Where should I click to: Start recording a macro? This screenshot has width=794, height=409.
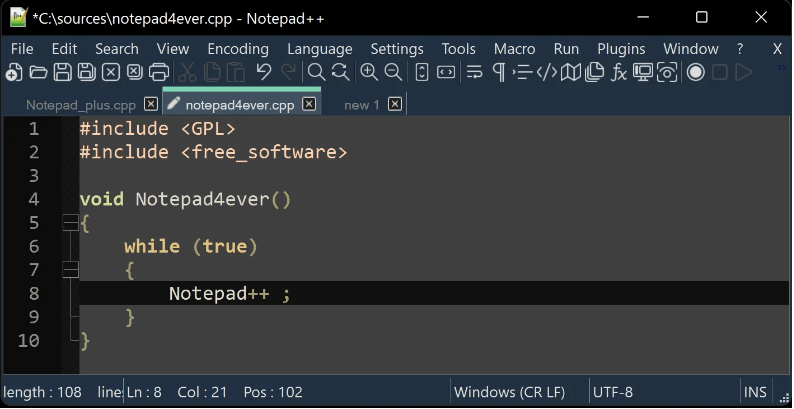pyautogui.click(x=696, y=72)
